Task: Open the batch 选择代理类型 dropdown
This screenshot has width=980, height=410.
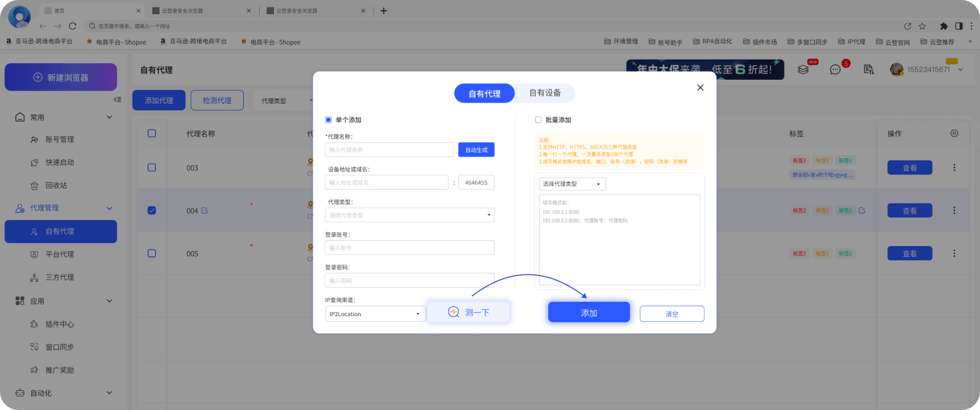Action: click(x=571, y=184)
